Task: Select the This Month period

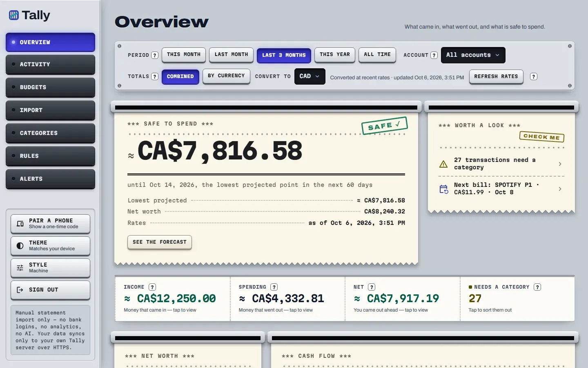Action: pos(184,55)
